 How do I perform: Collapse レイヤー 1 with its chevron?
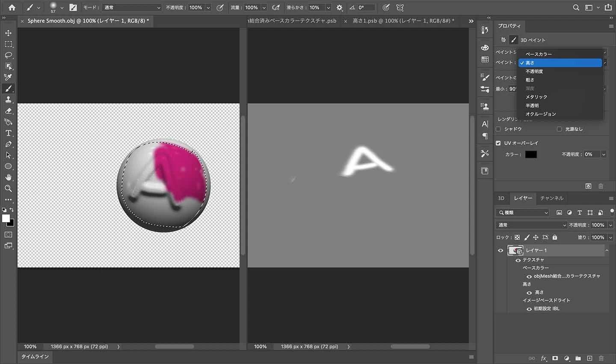[607, 250]
